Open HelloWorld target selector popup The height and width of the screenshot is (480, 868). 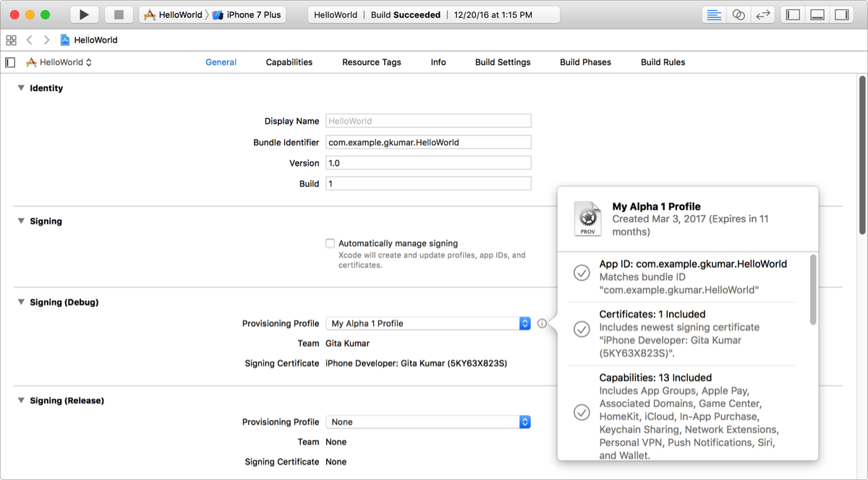click(x=60, y=62)
